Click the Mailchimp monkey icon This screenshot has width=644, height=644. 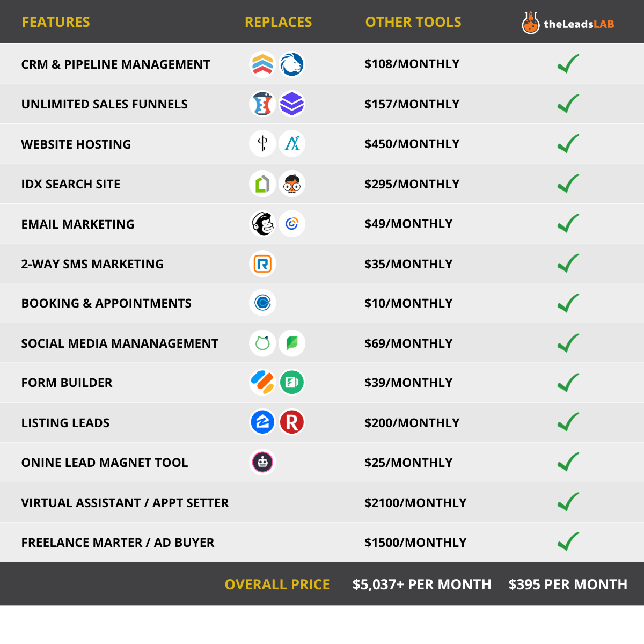point(262,224)
